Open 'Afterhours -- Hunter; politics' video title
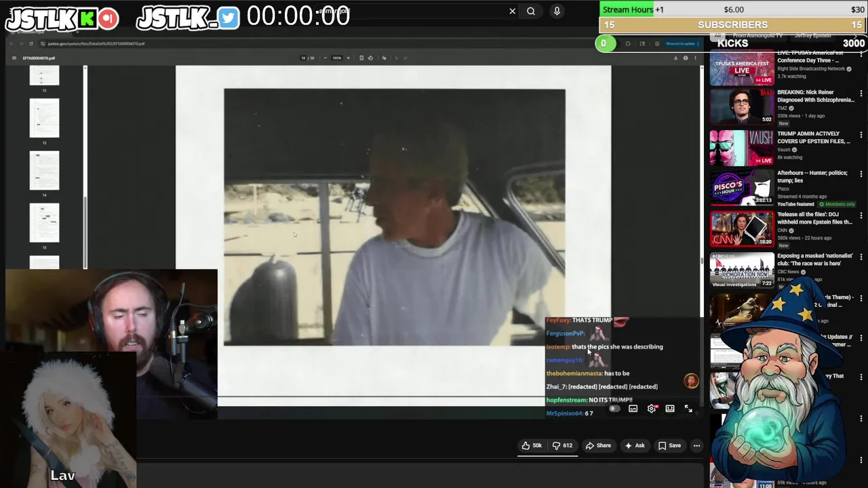This screenshot has width=868, height=488. pos(812,177)
